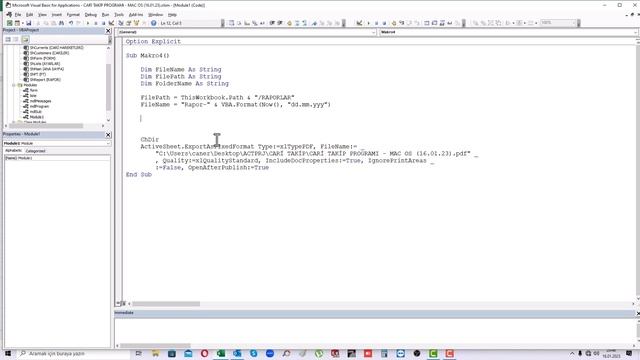Open the Insert menu
This screenshot has width=640, height=360.
point(57,15)
